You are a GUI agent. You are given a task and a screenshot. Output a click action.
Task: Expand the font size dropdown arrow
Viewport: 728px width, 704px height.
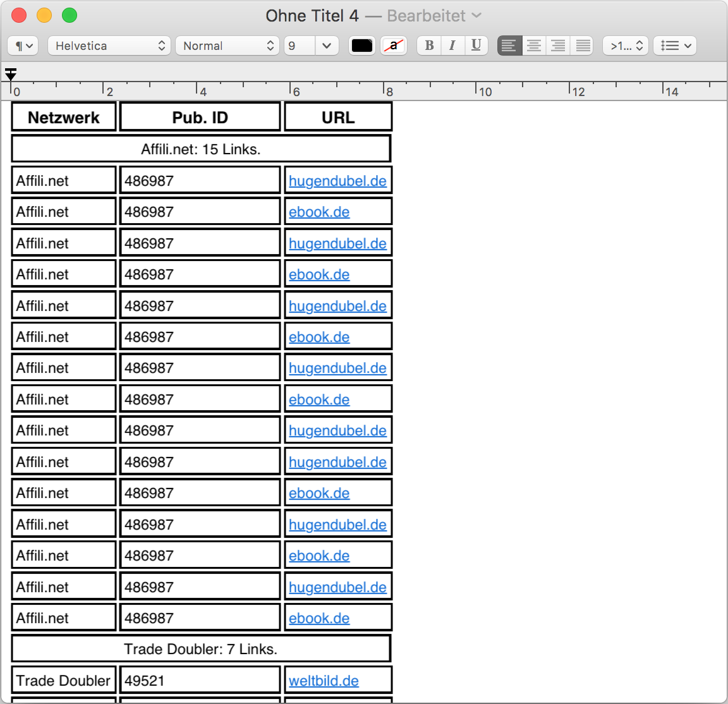327,46
